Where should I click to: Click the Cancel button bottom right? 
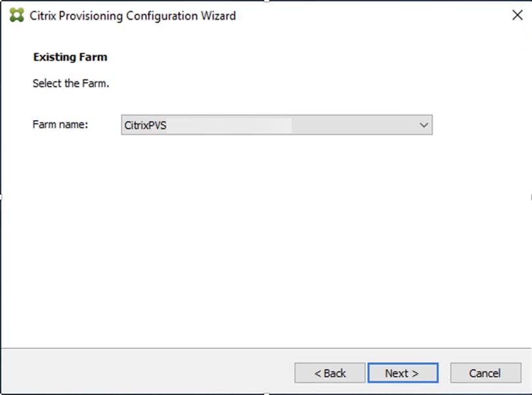485,373
